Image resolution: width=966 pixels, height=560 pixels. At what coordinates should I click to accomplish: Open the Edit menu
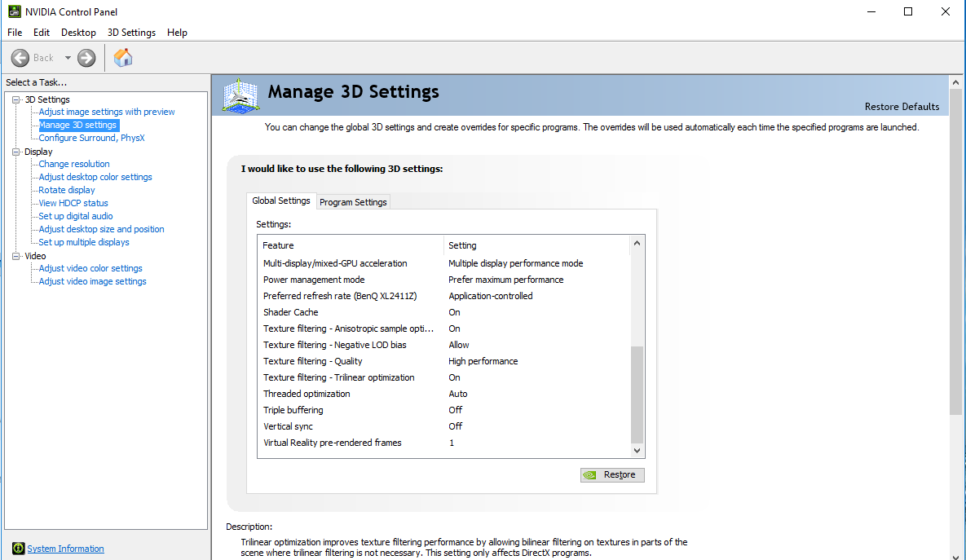[x=42, y=33]
